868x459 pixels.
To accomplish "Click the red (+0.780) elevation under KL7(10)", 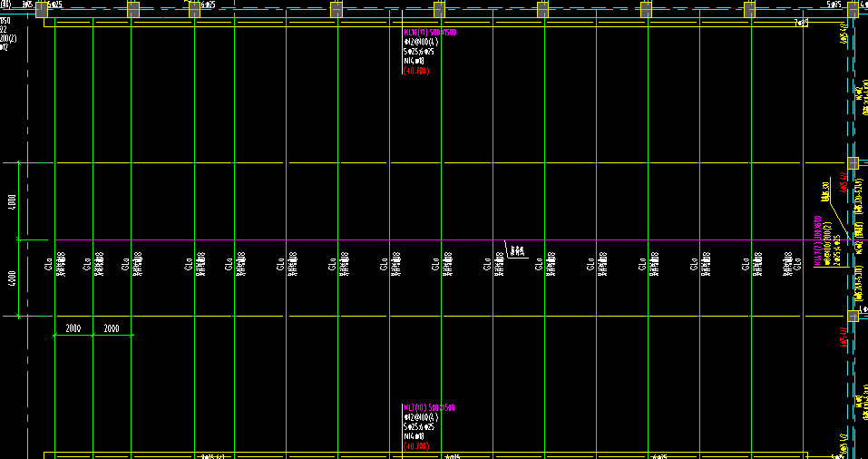I will click(416, 446).
